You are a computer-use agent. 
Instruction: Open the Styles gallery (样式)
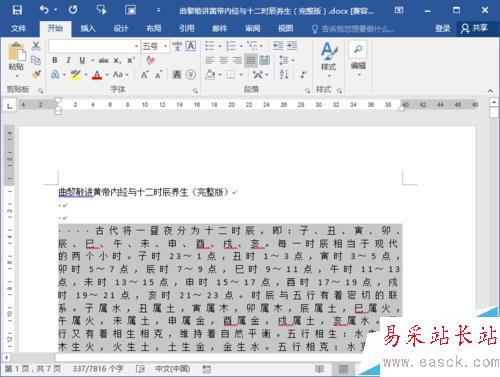tap(328, 60)
